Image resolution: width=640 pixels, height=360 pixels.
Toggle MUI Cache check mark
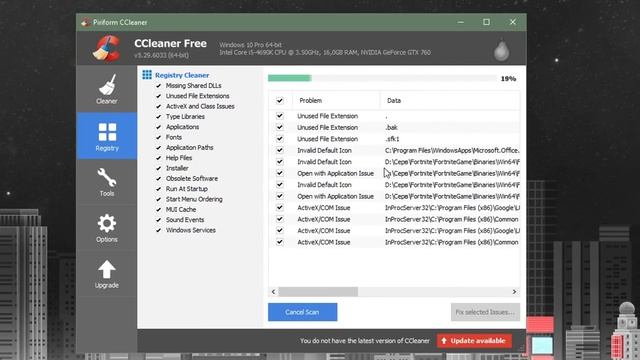click(158, 209)
